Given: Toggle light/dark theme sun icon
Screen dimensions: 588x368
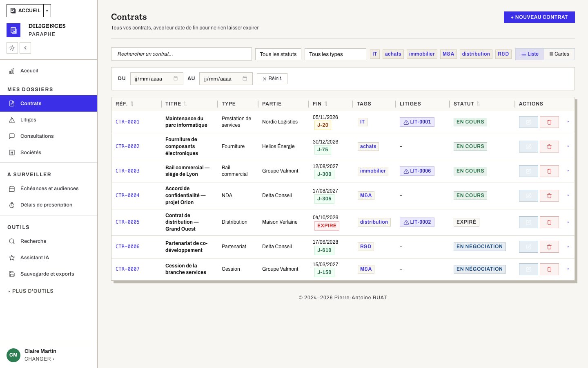Looking at the screenshot, I should (12, 48).
